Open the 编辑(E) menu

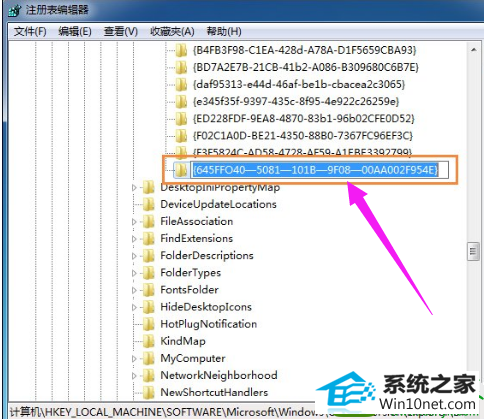point(75,32)
